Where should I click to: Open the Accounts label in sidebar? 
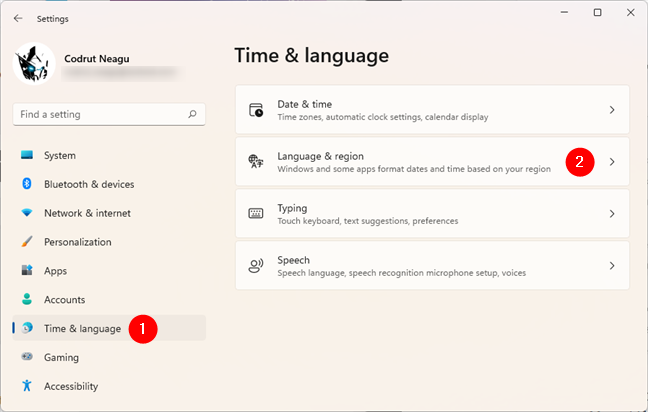pos(64,300)
